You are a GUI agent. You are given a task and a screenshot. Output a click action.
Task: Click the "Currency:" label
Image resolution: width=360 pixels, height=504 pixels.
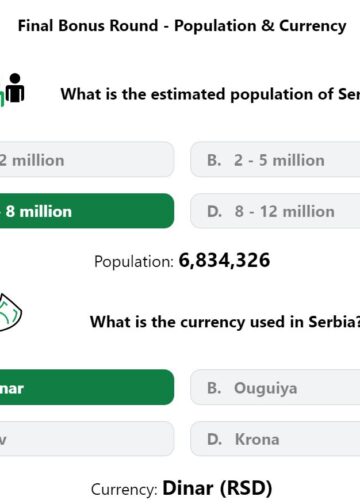tap(124, 489)
